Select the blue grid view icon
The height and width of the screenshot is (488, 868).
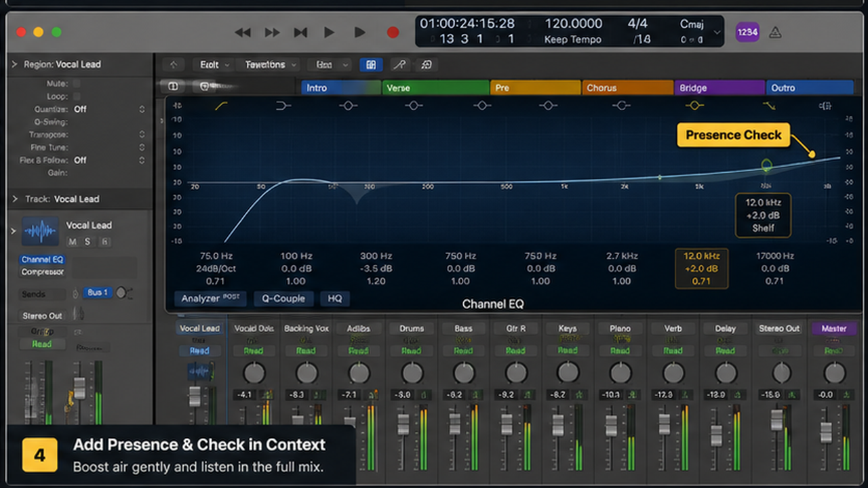[x=371, y=65]
